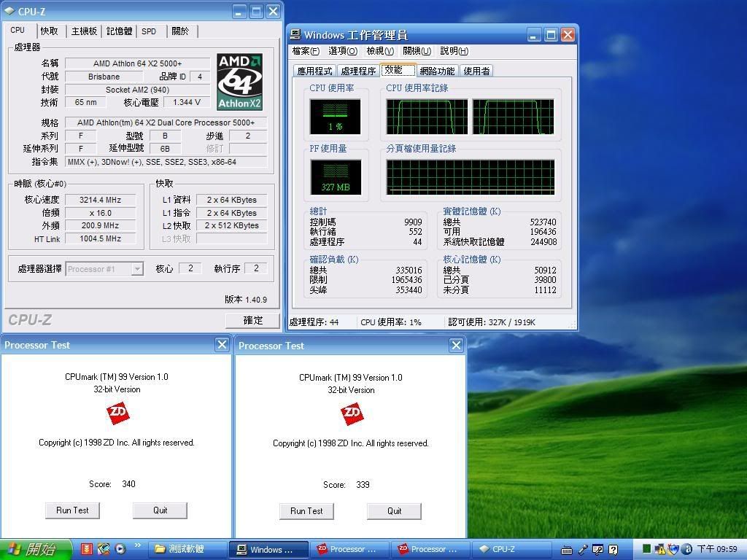Open the 說明(H) menu in Task Manager
Image resolution: width=747 pixels, height=560 pixels.
tap(454, 51)
